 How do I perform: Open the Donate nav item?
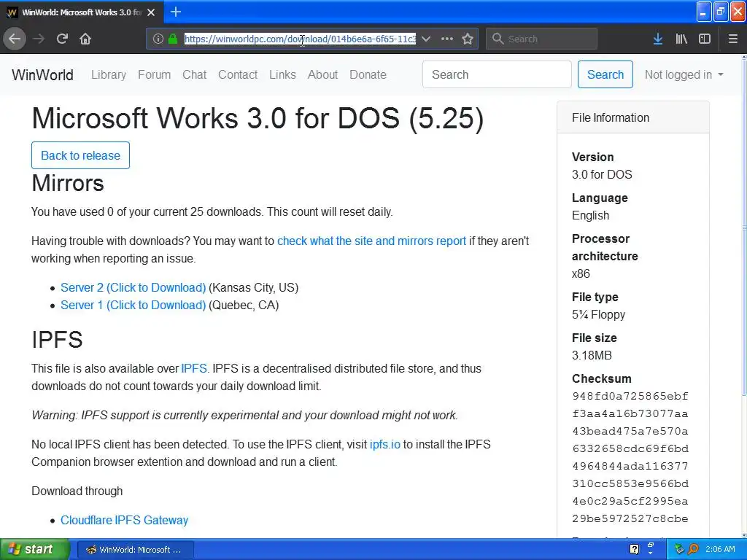[x=368, y=75]
